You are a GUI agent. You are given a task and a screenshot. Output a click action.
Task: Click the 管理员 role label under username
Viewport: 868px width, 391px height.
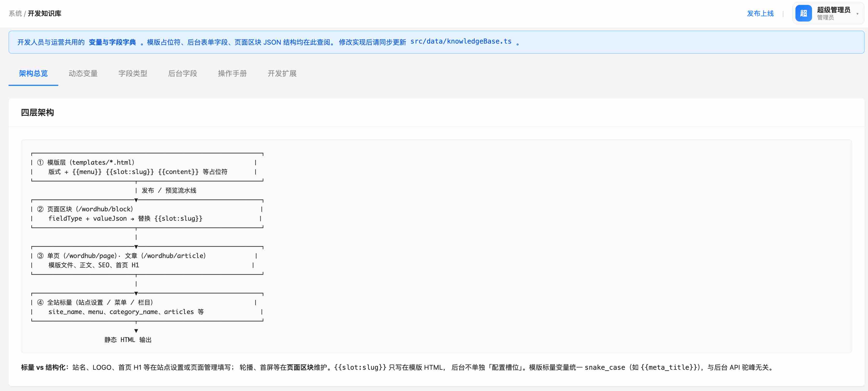[x=826, y=18]
